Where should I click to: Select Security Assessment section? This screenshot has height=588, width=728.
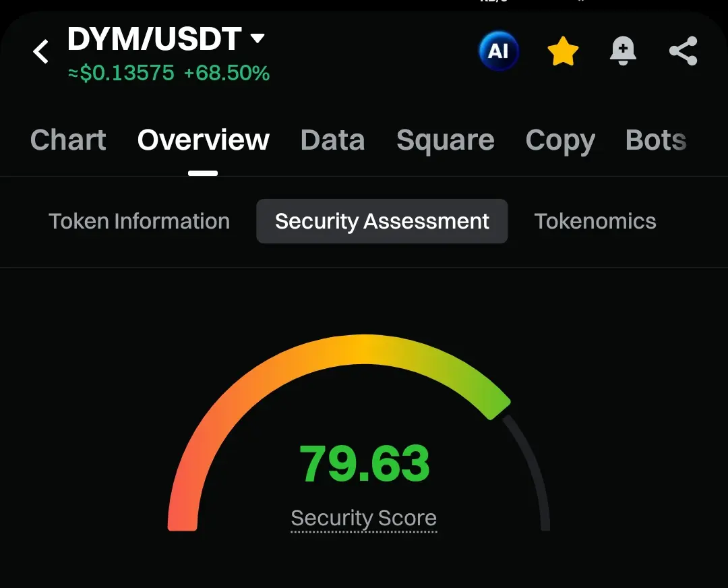pos(382,221)
